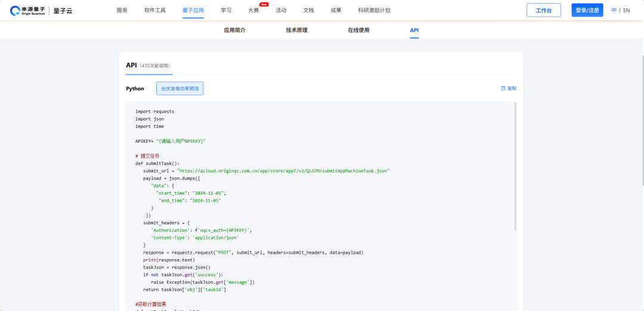Viewport: 644px width, 311px height.
Task: Open the 学习 menu
Action: click(226, 10)
